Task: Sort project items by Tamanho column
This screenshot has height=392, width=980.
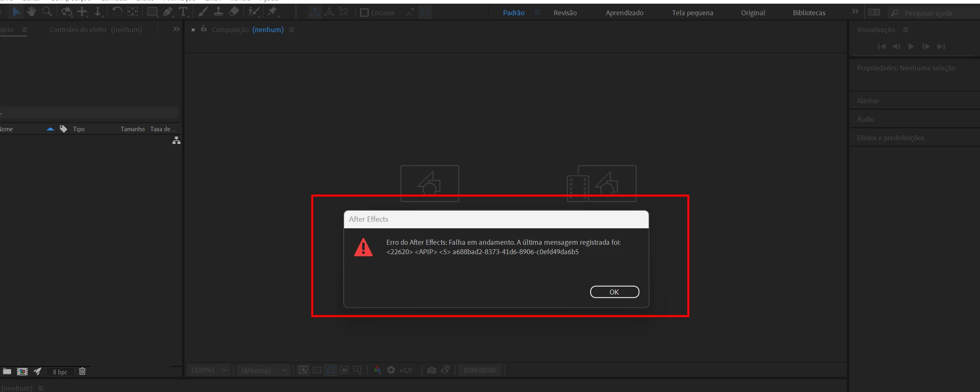Action: click(x=132, y=129)
